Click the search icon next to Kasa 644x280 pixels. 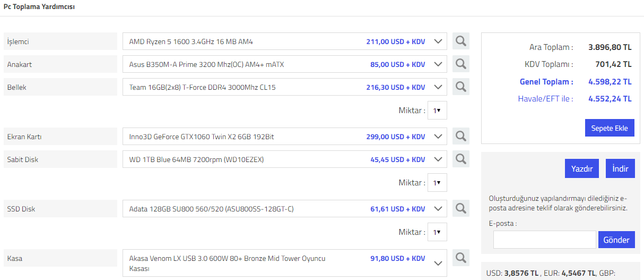point(461,258)
